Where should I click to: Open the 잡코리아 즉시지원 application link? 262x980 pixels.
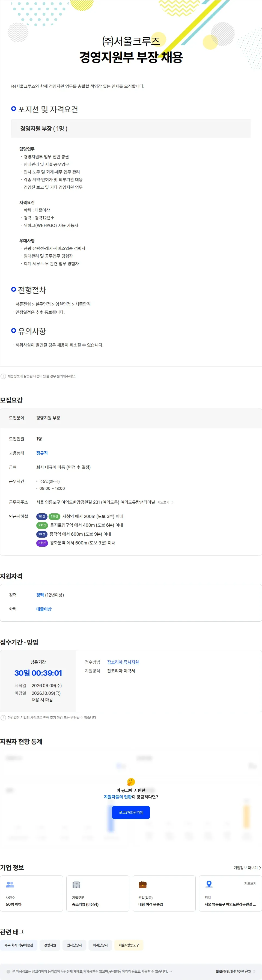[123, 662]
